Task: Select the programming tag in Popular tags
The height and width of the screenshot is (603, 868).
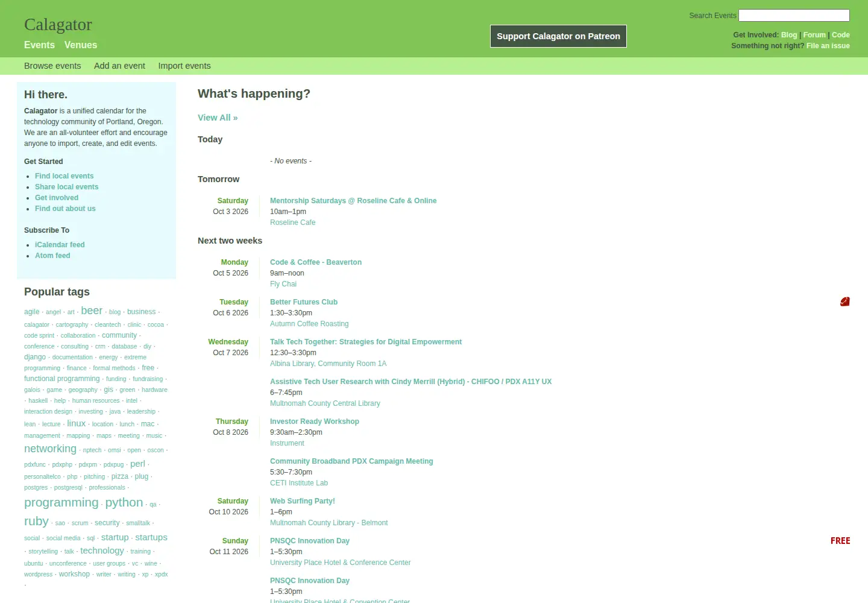Action: [61, 503]
